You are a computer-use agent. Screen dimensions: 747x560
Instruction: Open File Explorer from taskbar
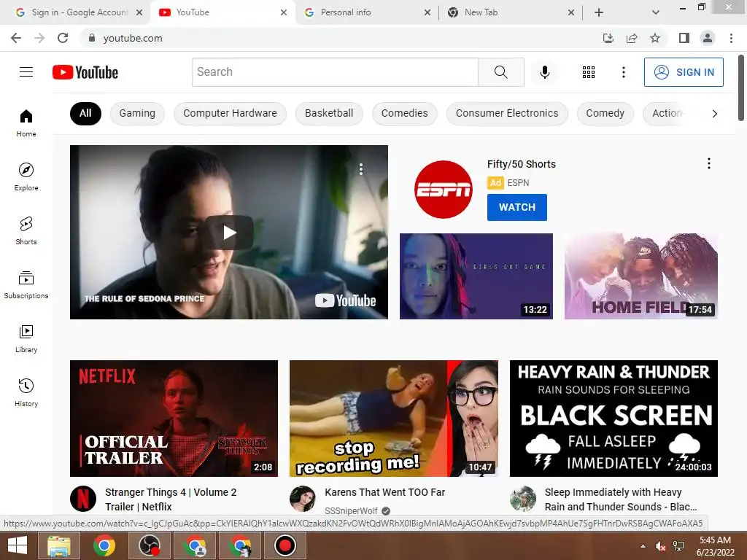coord(59,545)
